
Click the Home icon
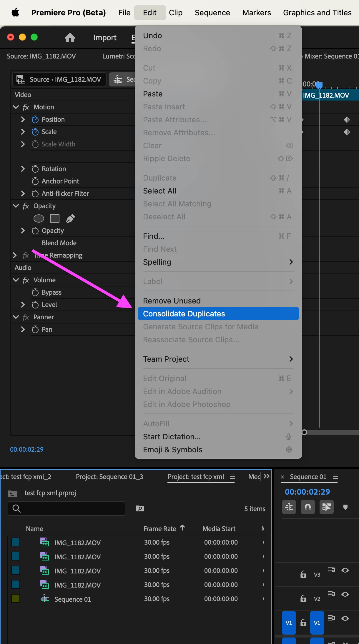[x=70, y=37]
